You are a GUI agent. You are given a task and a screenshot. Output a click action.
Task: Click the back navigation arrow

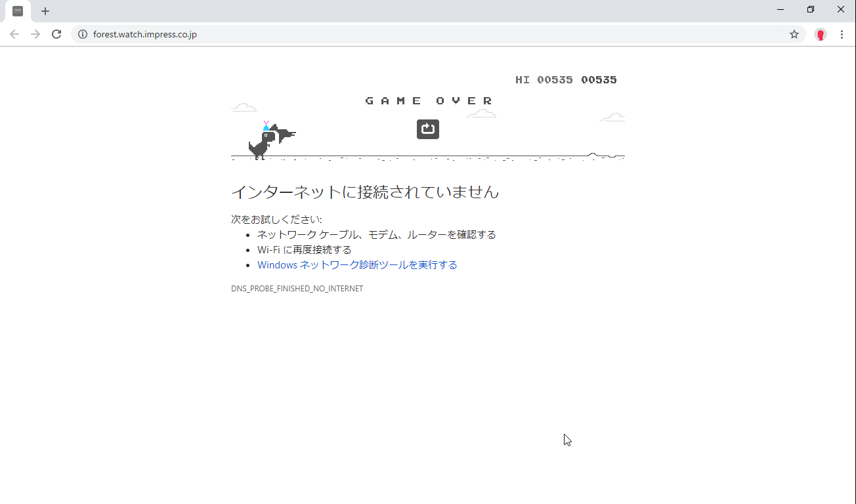(x=14, y=34)
